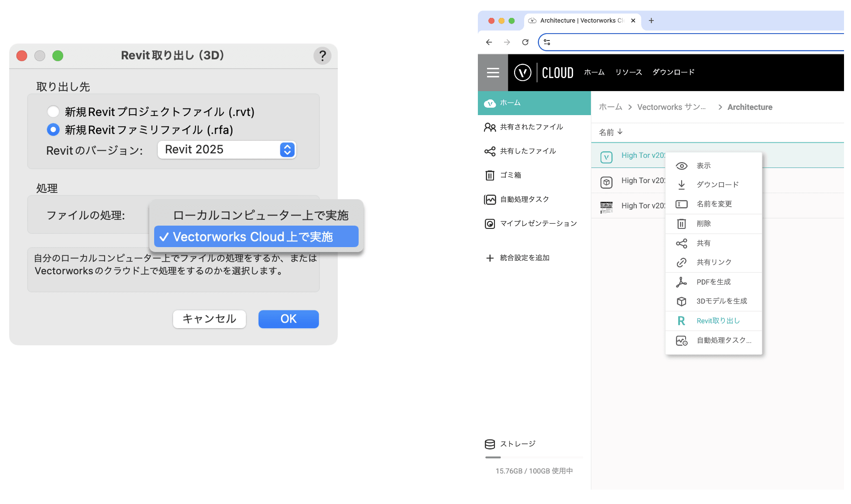The height and width of the screenshot is (504, 851).
Task: Select new Revit project file (.rvt) radio
Action: (x=53, y=112)
